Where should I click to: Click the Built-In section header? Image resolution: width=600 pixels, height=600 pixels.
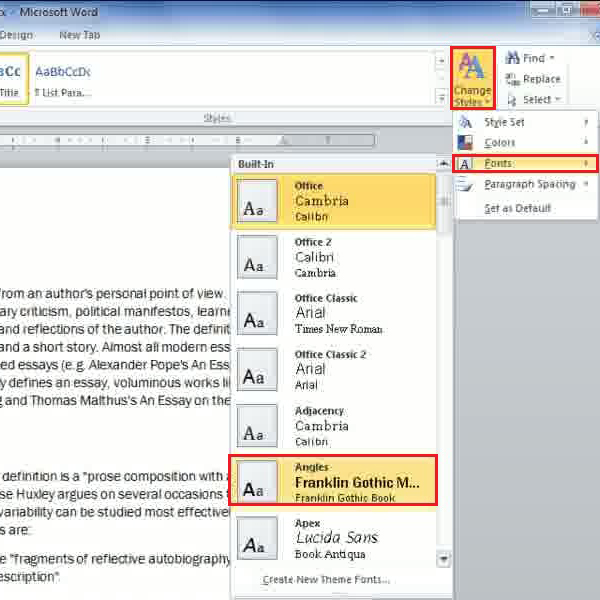click(x=256, y=164)
